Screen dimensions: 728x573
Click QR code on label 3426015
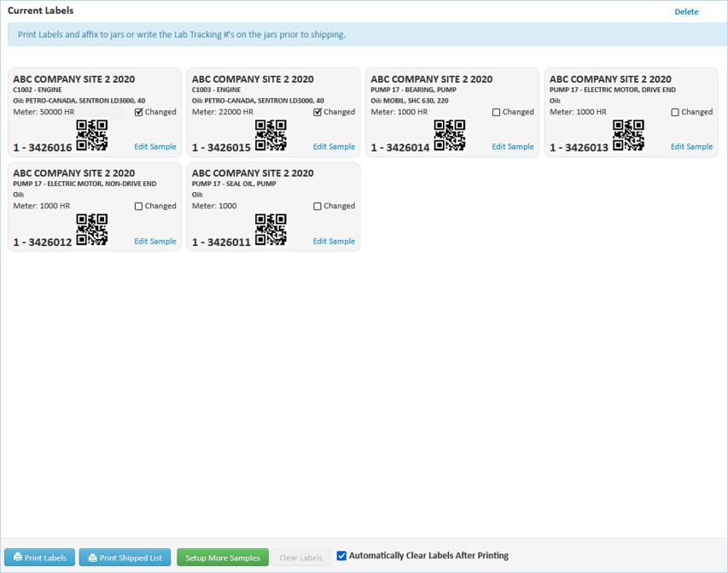pos(271,136)
